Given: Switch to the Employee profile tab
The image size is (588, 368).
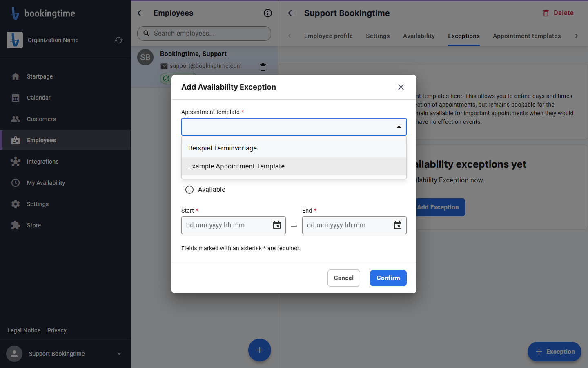Looking at the screenshot, I should [x=328, y=36].
